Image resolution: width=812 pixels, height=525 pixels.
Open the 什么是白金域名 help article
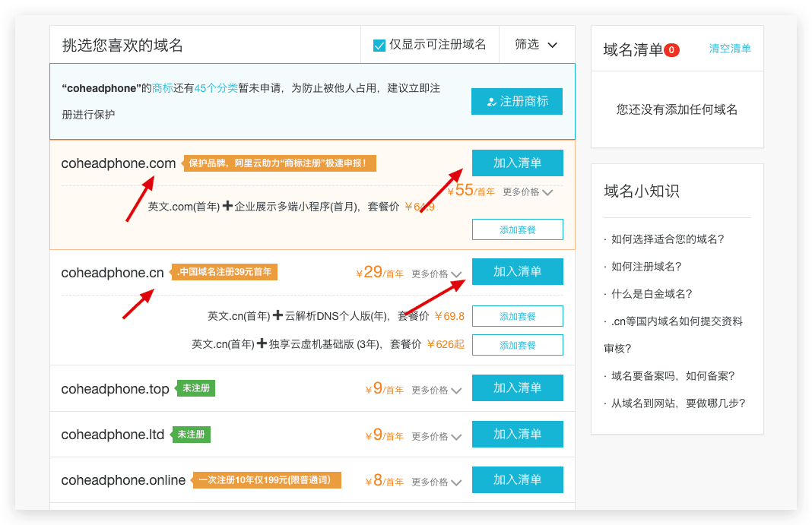click(x=652, y=294)
